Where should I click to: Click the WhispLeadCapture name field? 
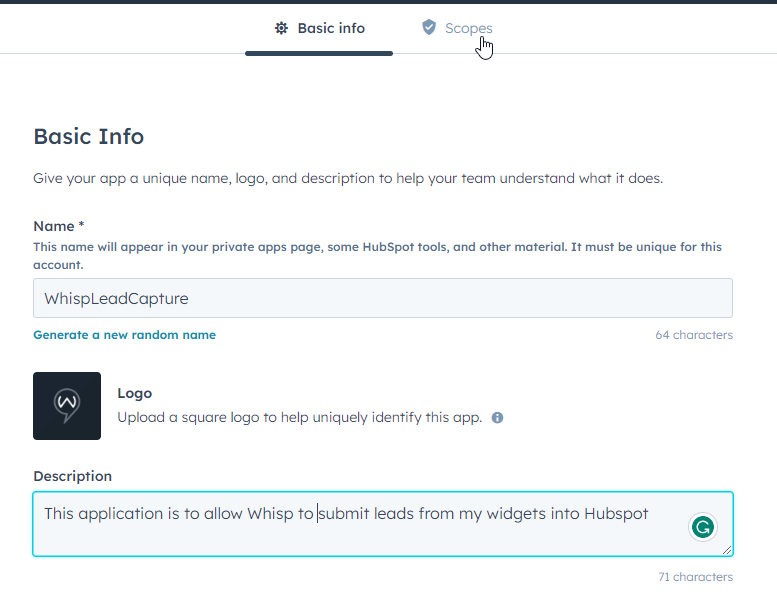(383, 298)
